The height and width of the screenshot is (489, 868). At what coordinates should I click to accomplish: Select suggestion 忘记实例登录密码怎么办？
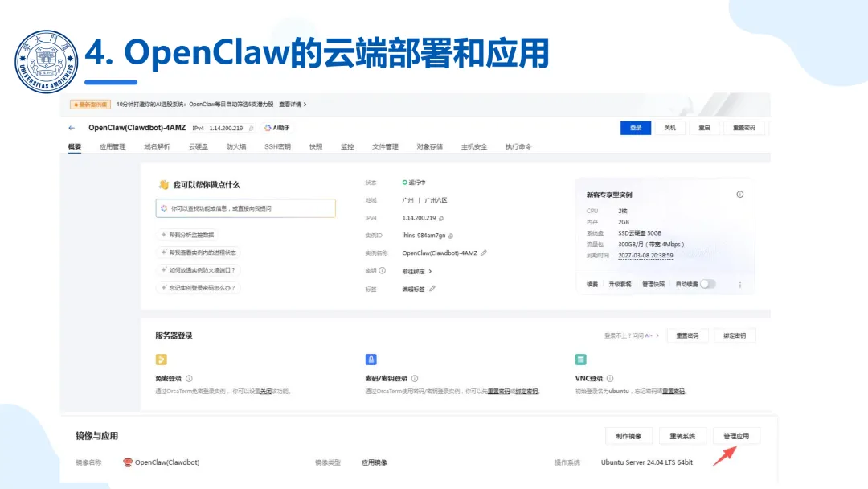click(199, 288)
